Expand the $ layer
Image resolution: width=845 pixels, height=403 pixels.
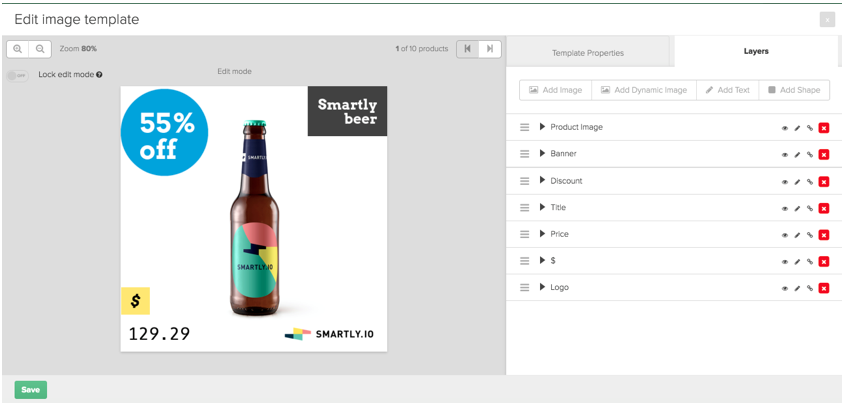click(542, 260)
